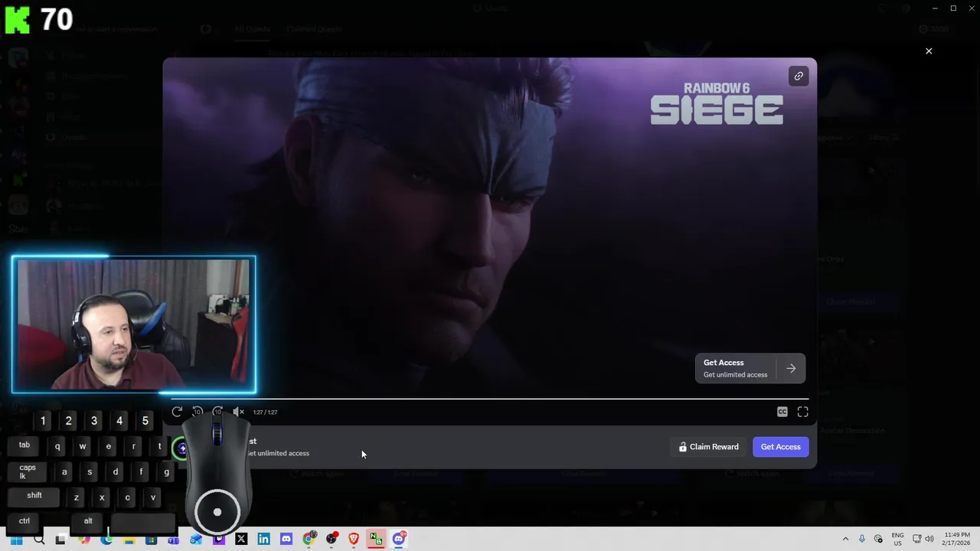Click the arrow on the Get Access card

pyautogui.click(x=791, y=368)
